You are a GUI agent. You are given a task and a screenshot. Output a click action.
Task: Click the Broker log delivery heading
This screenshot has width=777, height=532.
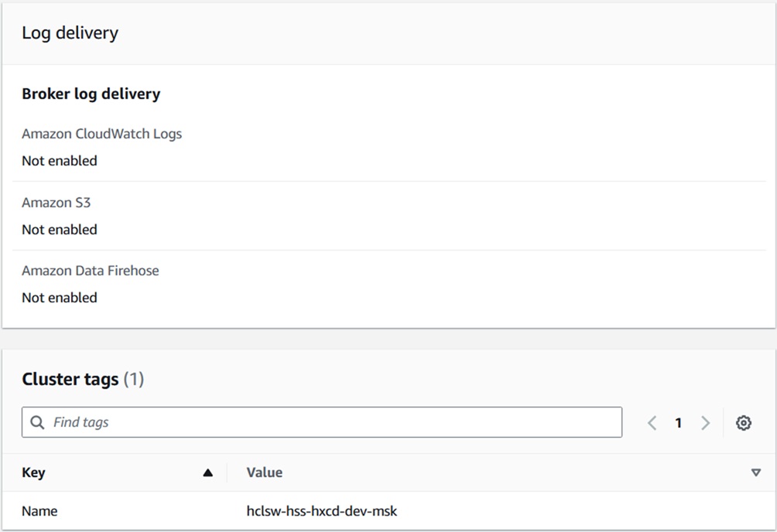click(91, 94)
